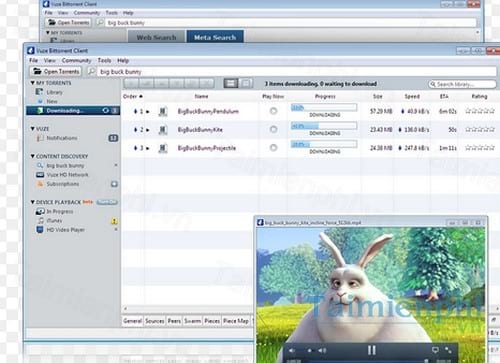Click Open Torrents in the back window
This screenshot has width=500, height=363.
[x=68, y=22]
